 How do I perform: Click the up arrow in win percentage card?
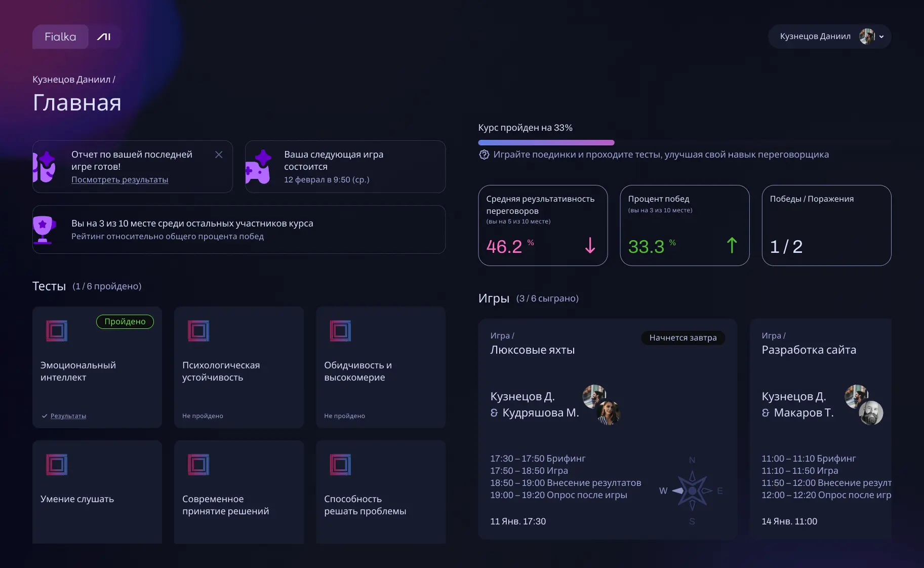pyautogui.click(x=732, y=246)
